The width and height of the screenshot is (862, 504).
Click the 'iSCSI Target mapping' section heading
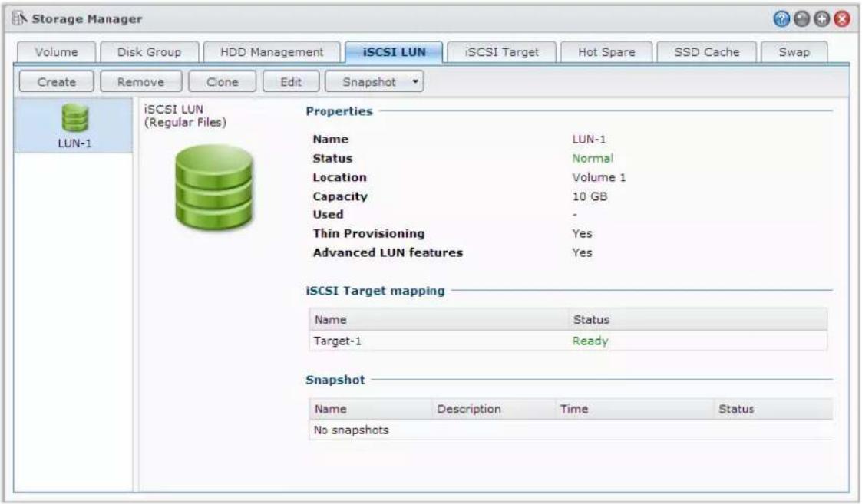point(375,291)
